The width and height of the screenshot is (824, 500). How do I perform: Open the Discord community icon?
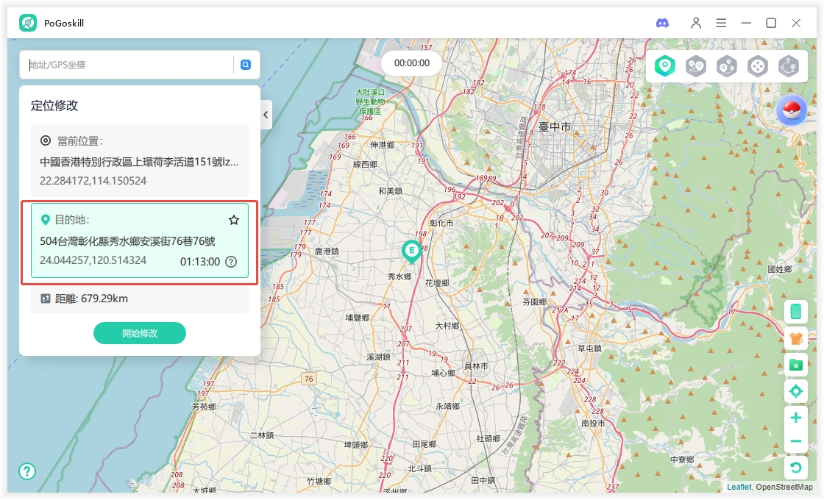point(662,22)
